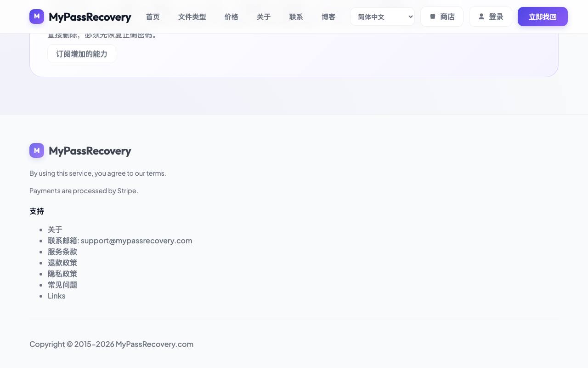Click the 登录 login button
The width and height of the screenshot is (588, 368).
491,17
